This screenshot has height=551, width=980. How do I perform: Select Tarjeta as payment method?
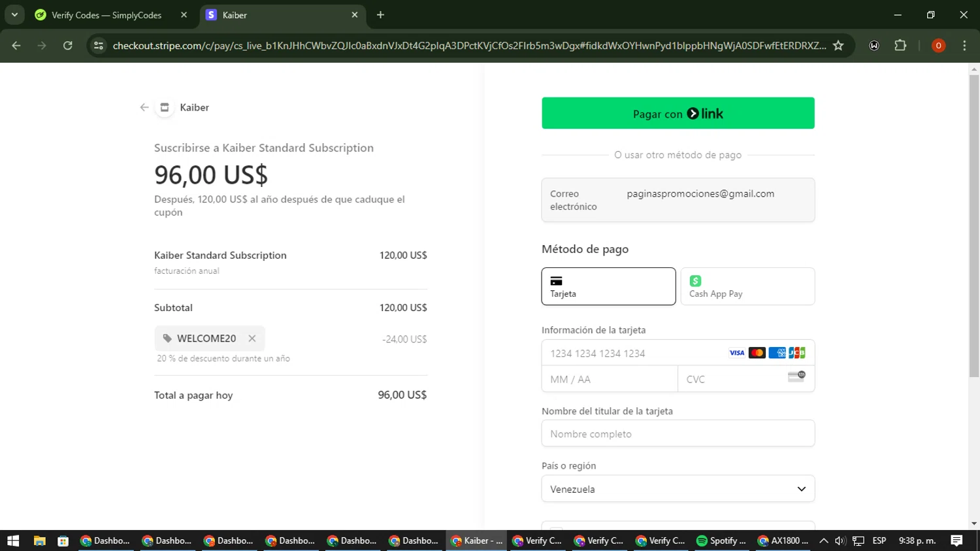[x=608, y=286]
